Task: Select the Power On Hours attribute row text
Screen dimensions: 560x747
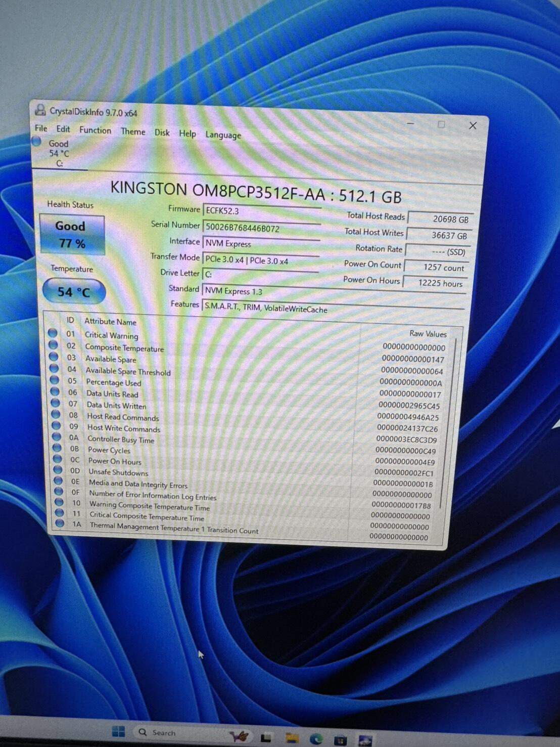Action: coord(115,461)
